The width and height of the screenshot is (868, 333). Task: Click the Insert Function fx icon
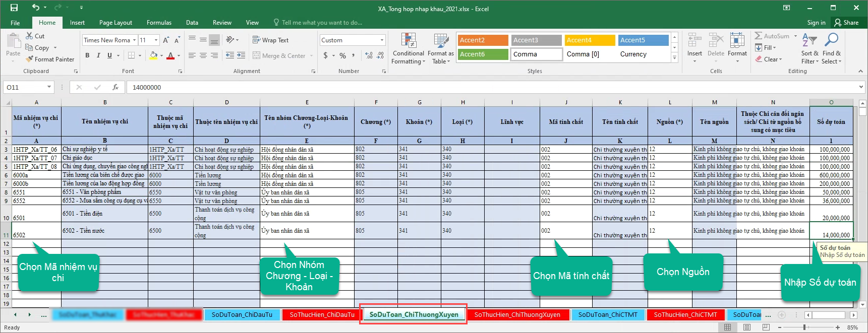click(x=115, y=87)
